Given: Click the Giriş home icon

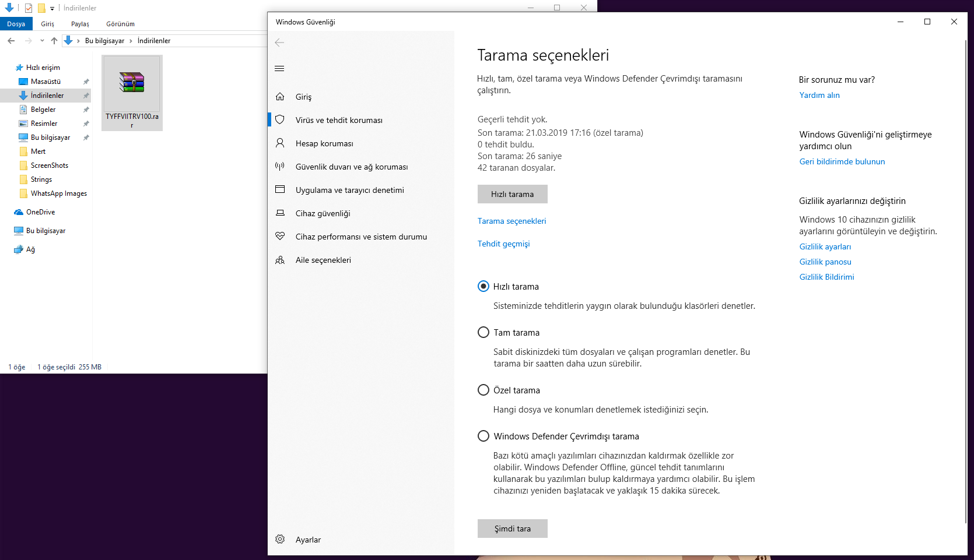Looking at the screenshot, I should [x=280, y=97].
